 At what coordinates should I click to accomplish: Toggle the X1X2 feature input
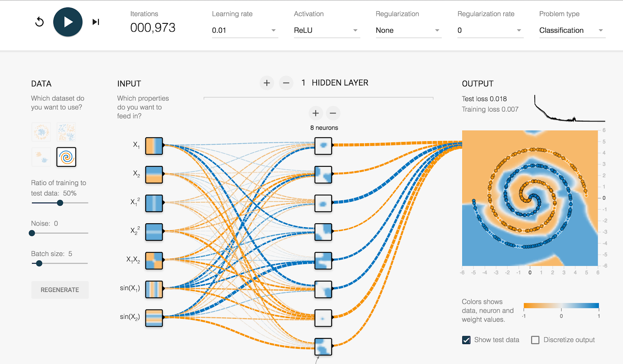tap(154, 261)
